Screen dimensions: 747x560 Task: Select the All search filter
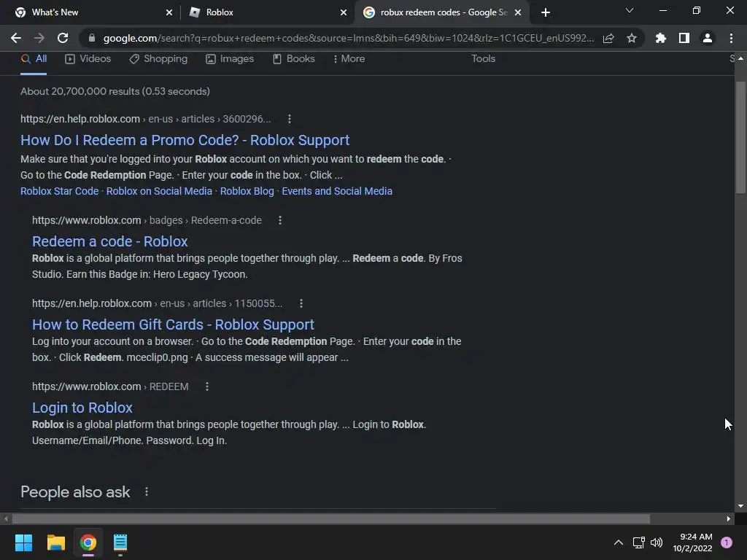[x=34, y=59]
